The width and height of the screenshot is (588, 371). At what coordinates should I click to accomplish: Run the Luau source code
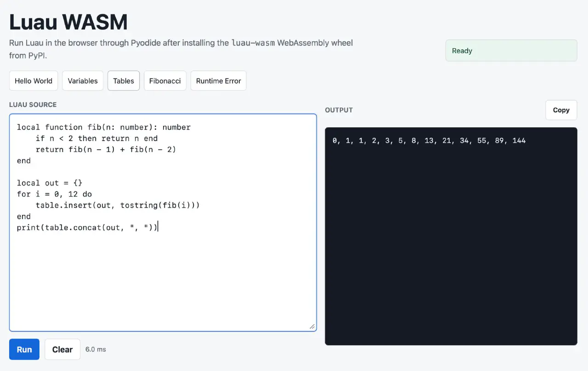click(x=24, y=349)
